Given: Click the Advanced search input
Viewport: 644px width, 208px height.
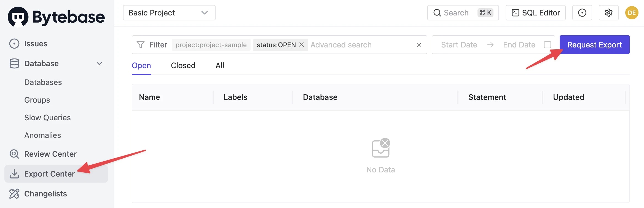Looking at the screenshot, I should coord(361,45).
